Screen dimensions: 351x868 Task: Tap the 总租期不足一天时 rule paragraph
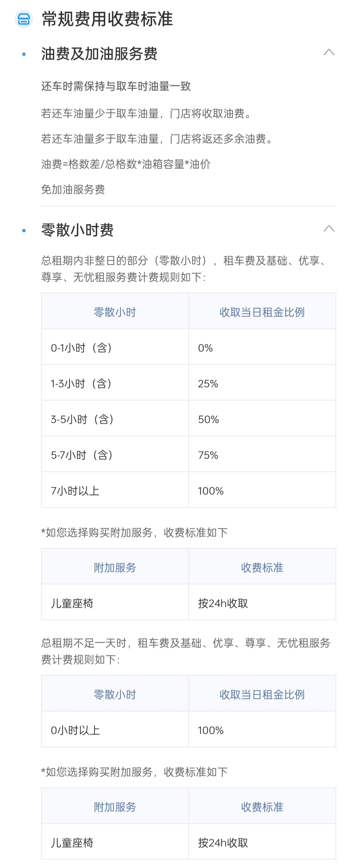[x=186, y=651]
